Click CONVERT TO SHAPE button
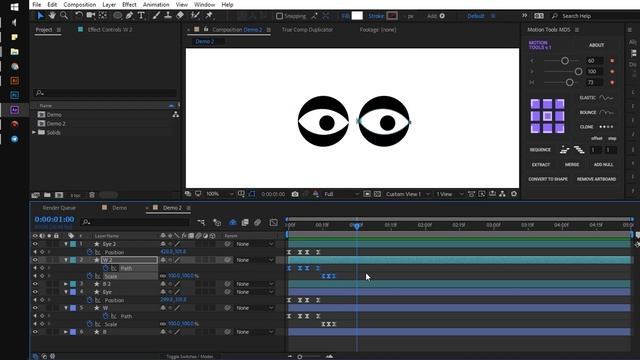640x360 pixels. tap(548, 179)
